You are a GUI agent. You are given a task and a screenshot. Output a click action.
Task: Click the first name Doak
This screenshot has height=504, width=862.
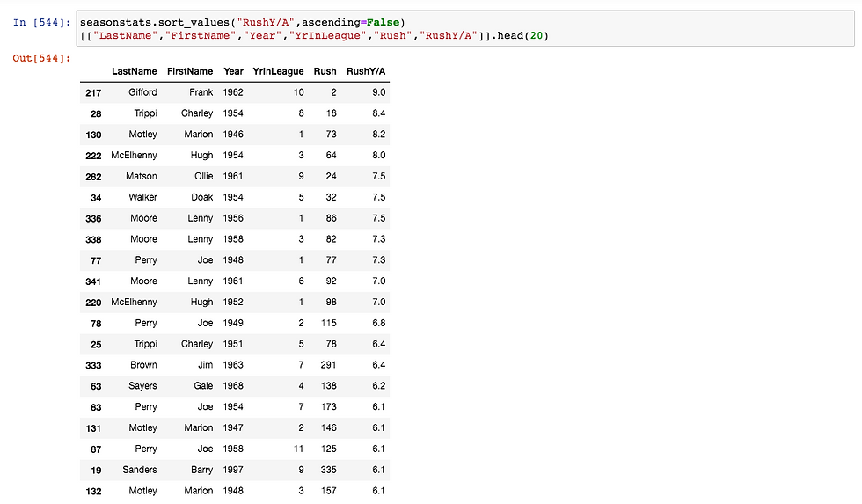point(201,197)
